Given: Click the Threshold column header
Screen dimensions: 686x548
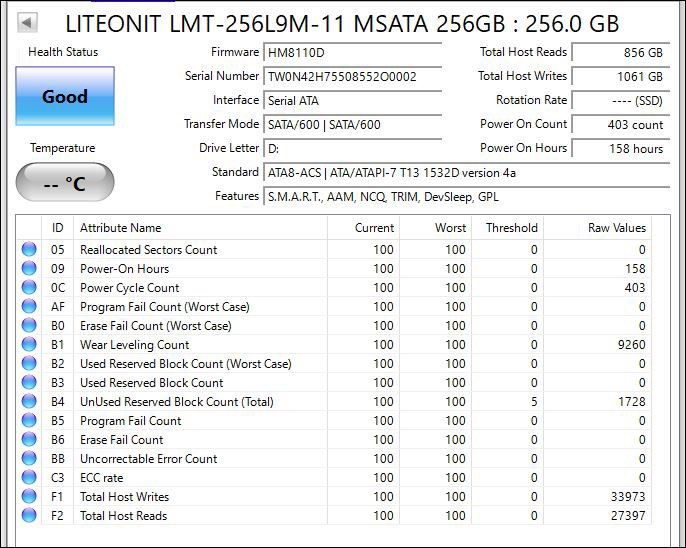Looking at the screenshot, I should (x=508, y=227).
